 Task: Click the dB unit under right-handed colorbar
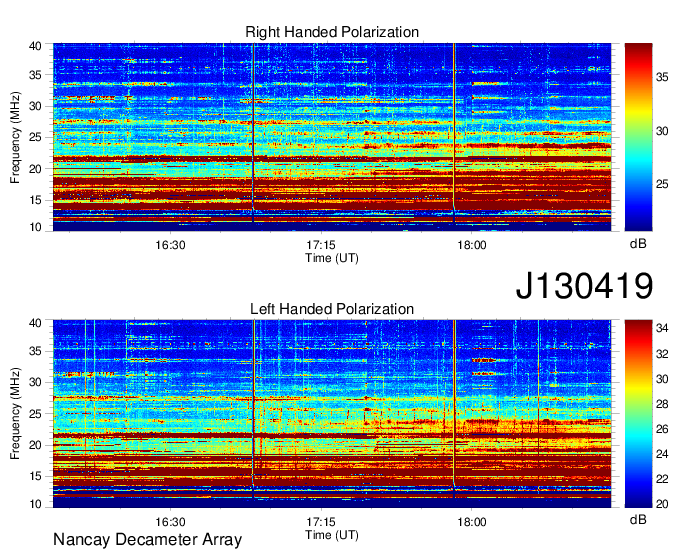point(638,244)
